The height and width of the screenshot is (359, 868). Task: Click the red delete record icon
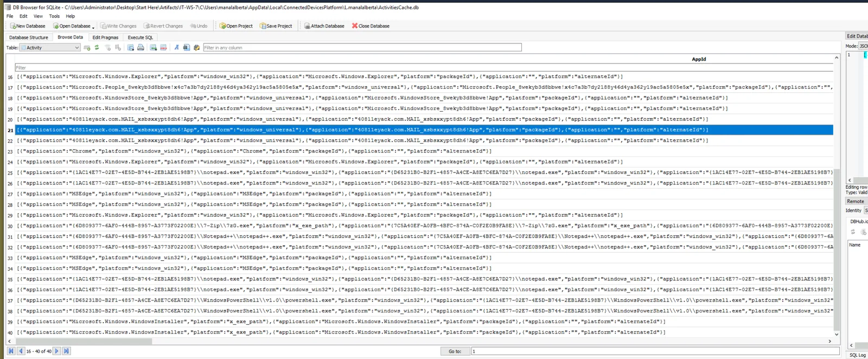click(163, 48)
